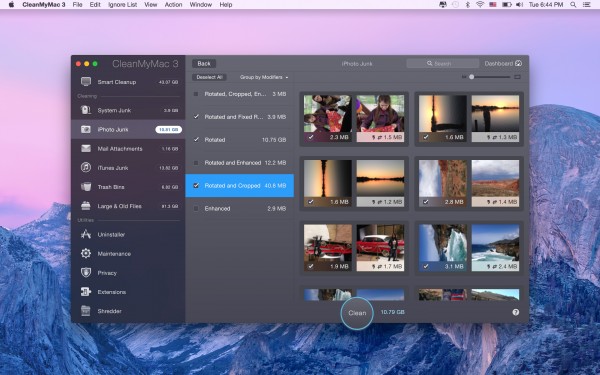Viewport: 600px width, 375px height.
Task: Open the Edit menu
Action: (95, 5)
